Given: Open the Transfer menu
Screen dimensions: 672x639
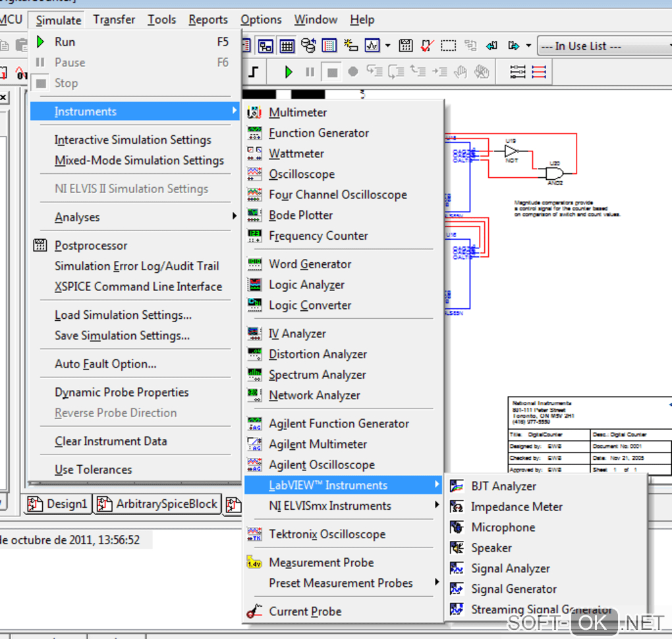Looking at the screenshot, I should tap(114, 20).
